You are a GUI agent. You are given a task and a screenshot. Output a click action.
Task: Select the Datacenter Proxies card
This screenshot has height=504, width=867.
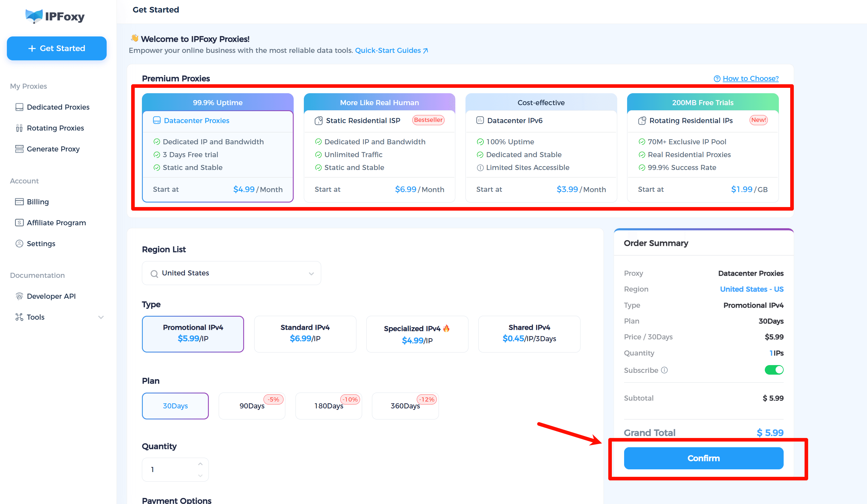pyautogui.click(x=217, y=148)
